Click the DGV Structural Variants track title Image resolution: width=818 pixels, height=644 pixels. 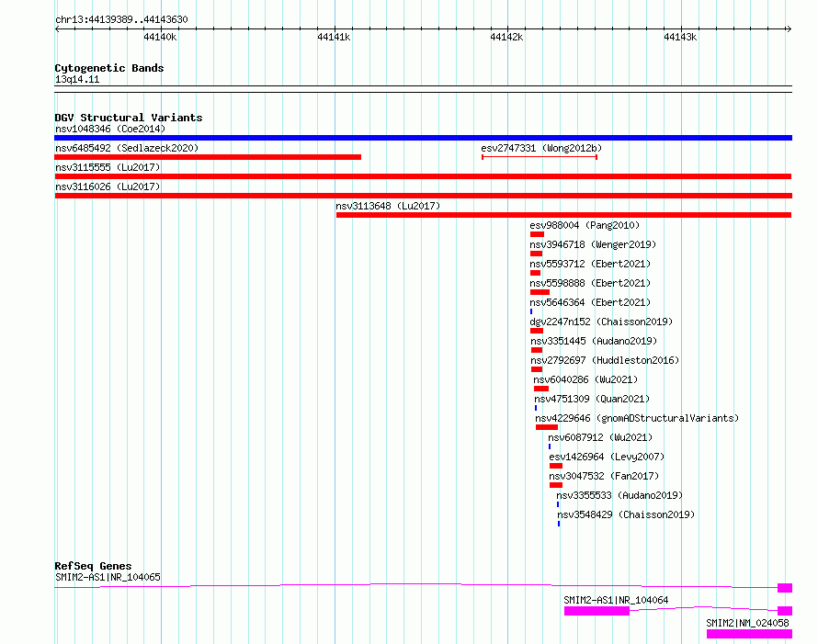[129, 118]
